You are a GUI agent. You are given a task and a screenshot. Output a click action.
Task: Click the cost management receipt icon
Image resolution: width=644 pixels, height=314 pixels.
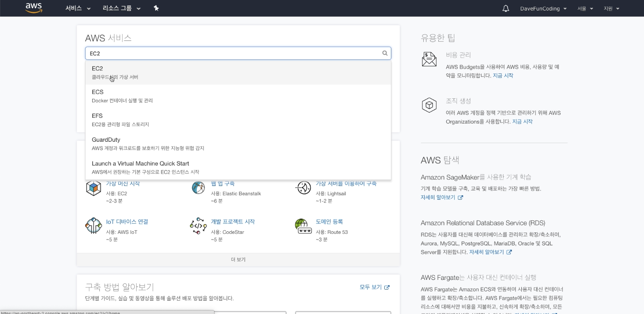(x=429, y=59)
